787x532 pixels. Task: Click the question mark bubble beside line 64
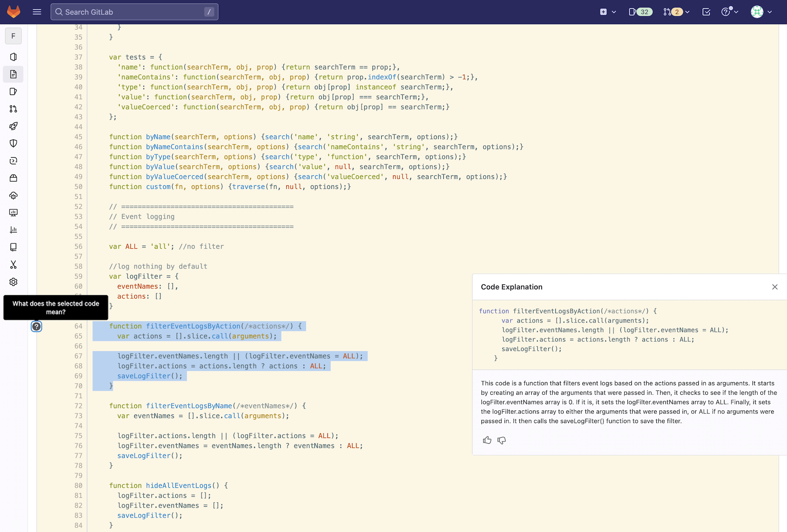coord(36,326)
